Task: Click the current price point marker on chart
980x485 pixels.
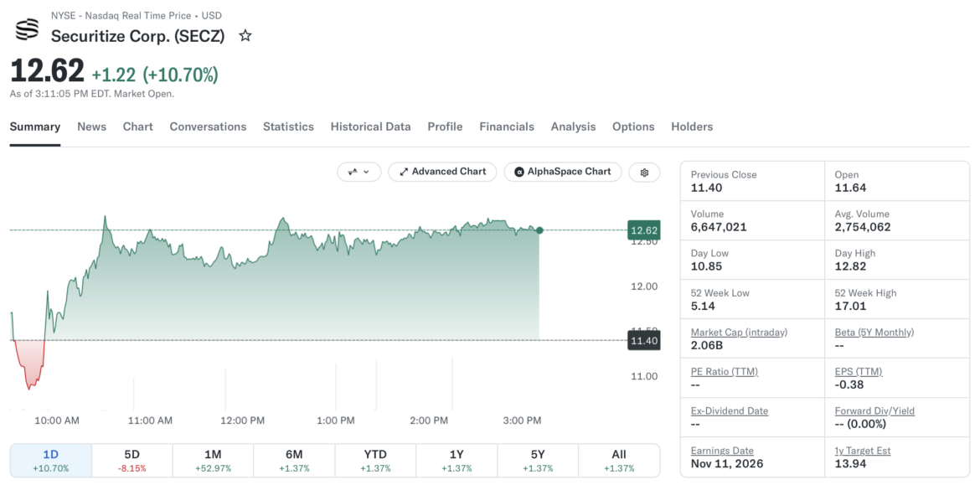Action: (539, 230)
